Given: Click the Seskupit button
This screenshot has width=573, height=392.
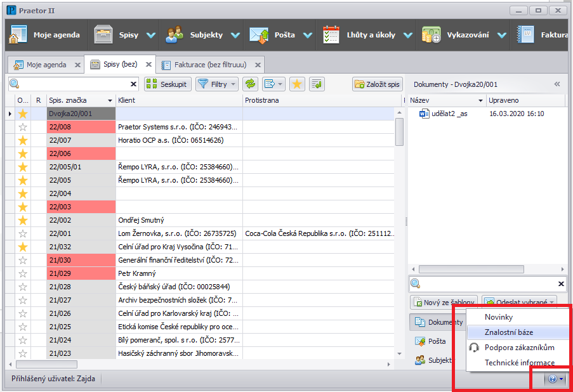Looking at the screenshot, I should (x=168, y=84).
